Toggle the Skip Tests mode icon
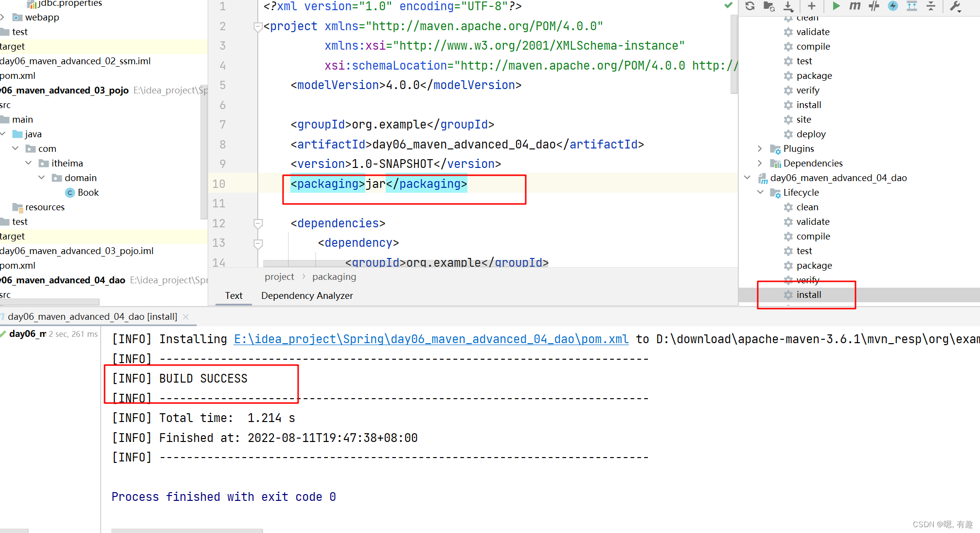Viewport: 980px width, 533px height. point(874,6)
